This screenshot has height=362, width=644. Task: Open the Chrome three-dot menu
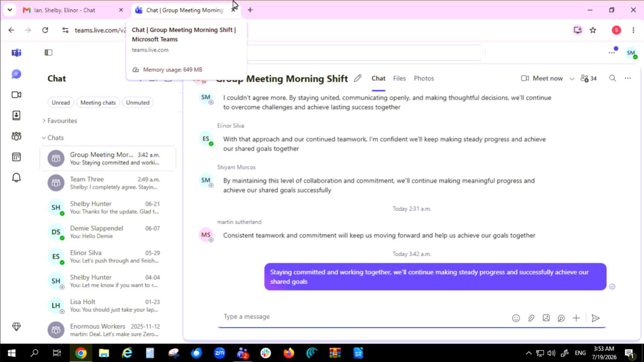(x=633, y=30)
